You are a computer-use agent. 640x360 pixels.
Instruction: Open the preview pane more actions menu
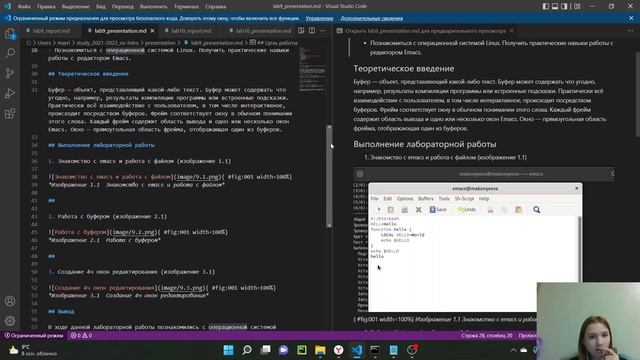[x=631, y=31]
